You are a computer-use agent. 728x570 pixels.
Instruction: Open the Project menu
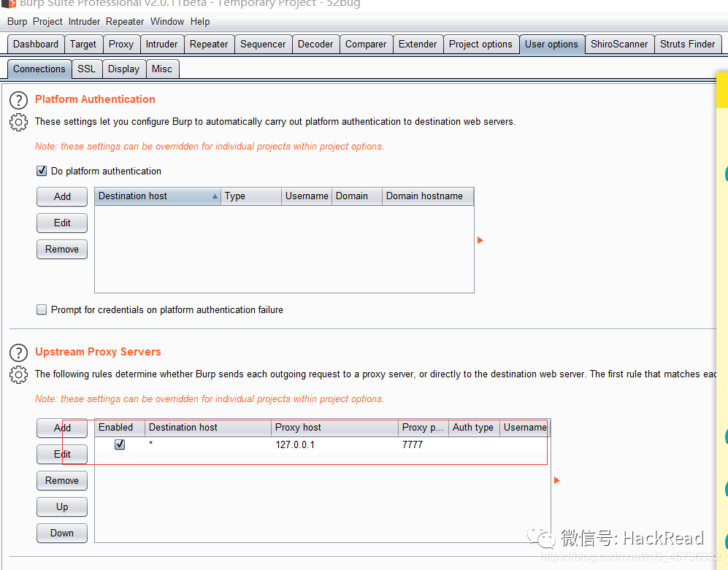(x=47, y=21)
